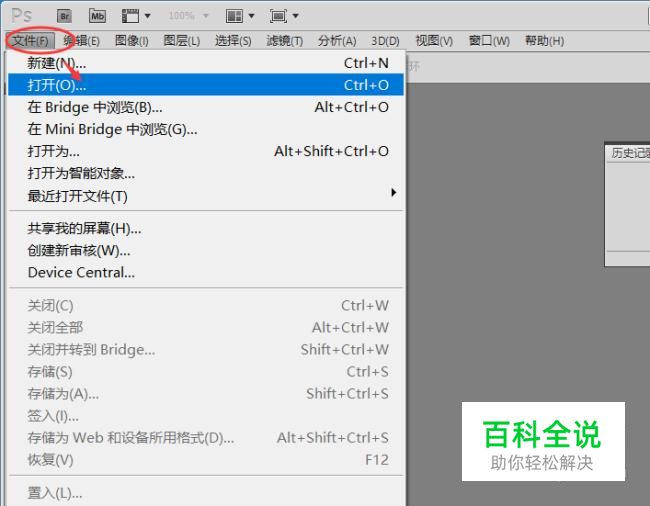650x506 pixels.
Task: Click the Ps application logo
Action: point(22,16)
